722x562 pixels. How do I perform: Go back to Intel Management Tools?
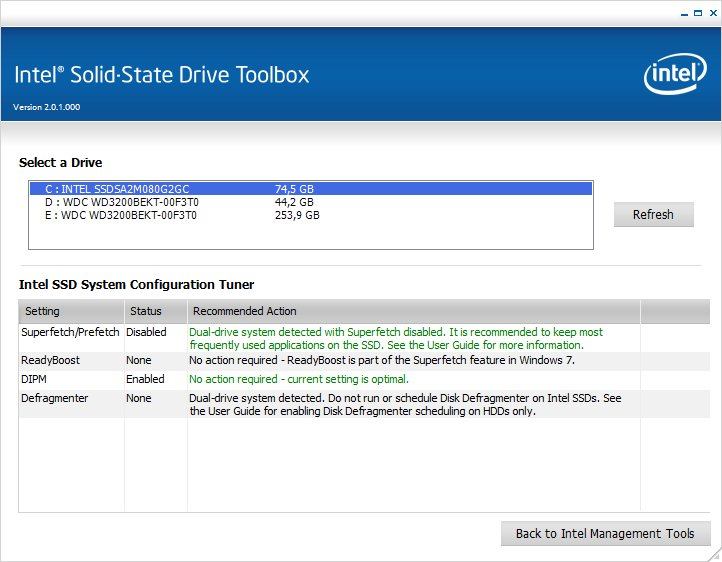[606, 533]
